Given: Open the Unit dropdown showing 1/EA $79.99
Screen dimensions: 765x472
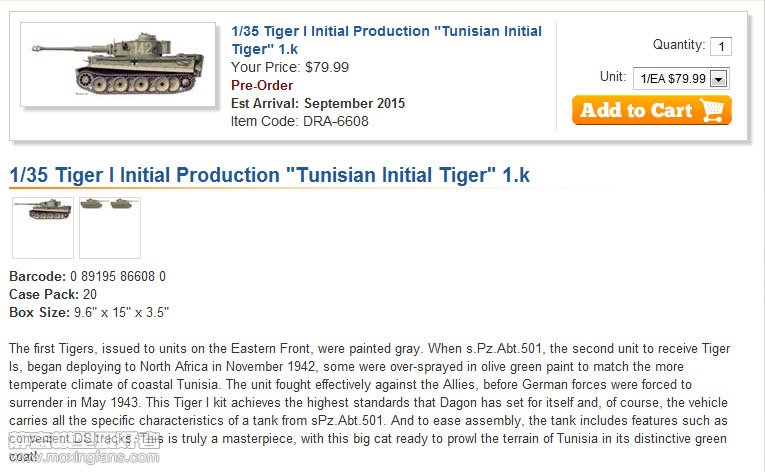Looking at the screenshot, I should click(681, 79).
